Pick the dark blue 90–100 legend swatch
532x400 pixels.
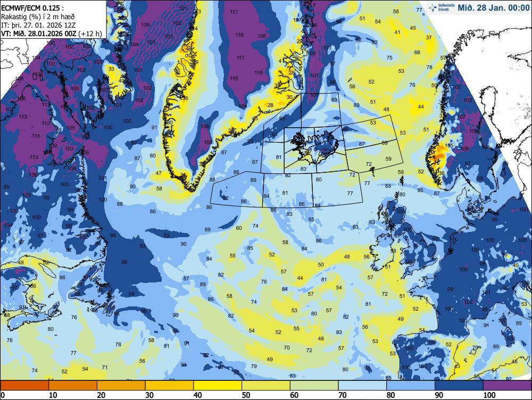459,386
